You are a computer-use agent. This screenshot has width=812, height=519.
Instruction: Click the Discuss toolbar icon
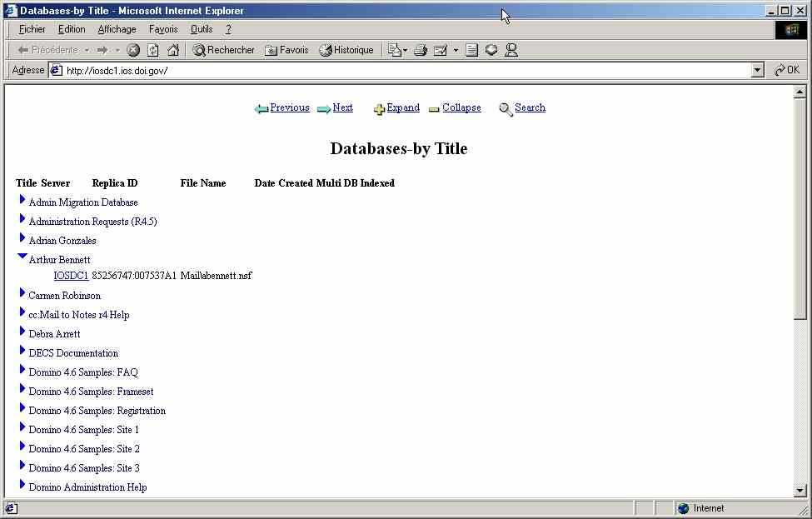471,50
